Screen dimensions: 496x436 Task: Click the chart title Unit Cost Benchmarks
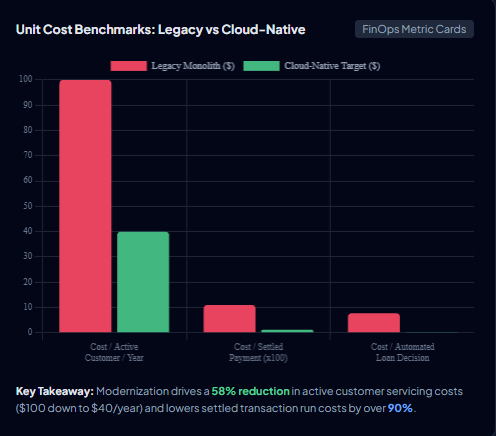tap(160, 29)
